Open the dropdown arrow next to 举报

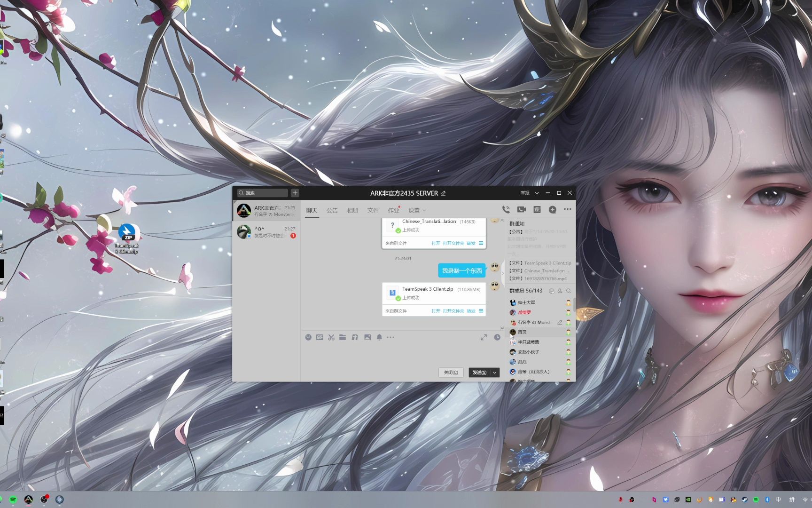pos(537,193)
